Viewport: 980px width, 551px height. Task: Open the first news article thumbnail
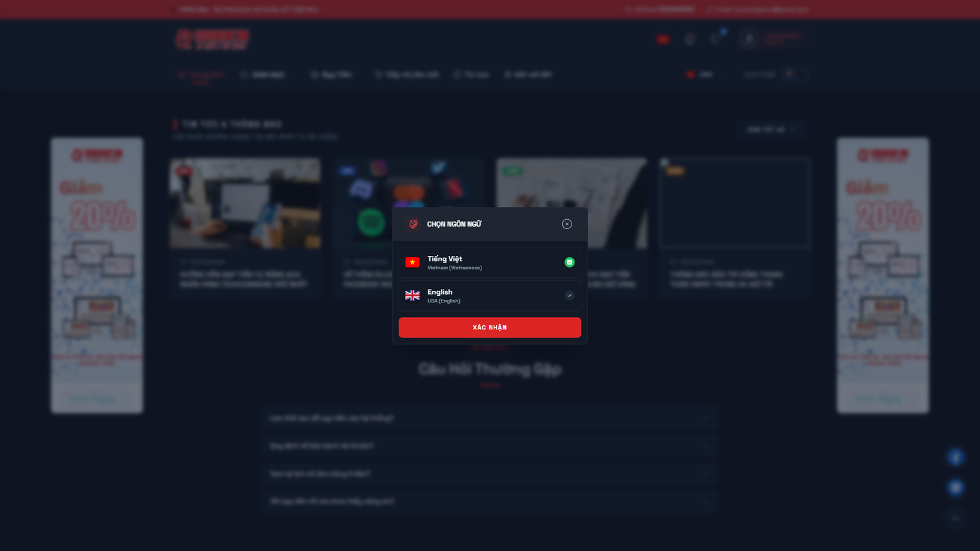(245, 203)
